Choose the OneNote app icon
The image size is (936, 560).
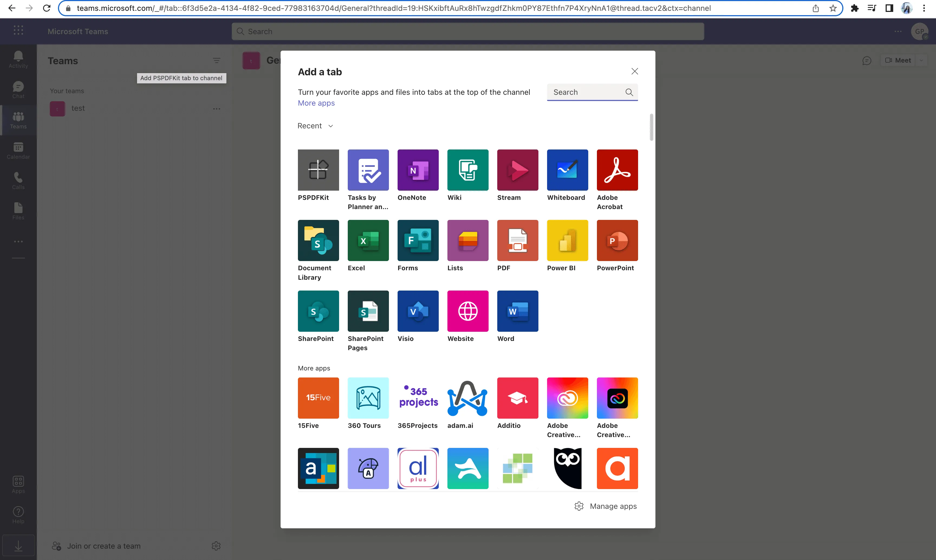[x=418, y=170]
